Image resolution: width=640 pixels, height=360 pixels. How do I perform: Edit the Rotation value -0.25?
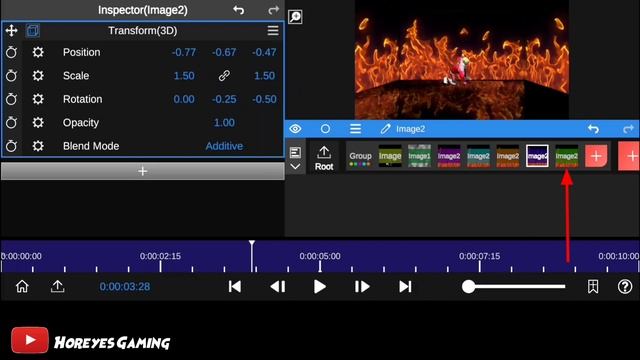tap(224, 99)
